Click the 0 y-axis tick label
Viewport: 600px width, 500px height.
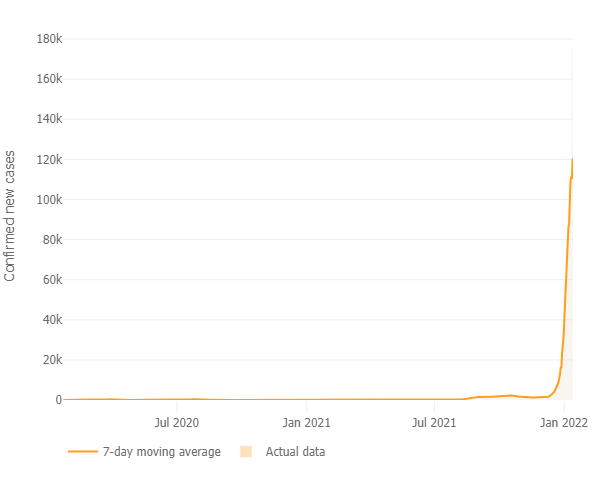pos(58,399)
